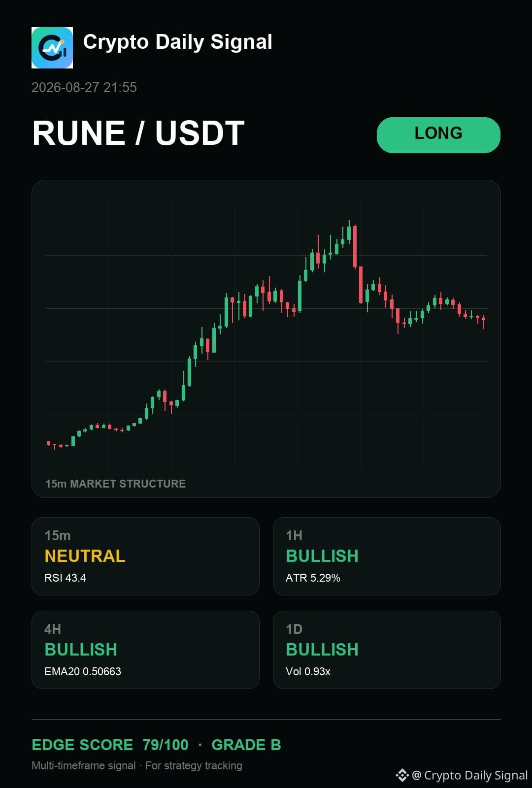Open the 1H BULLISH timeframe card
The width and height of the screenshot is (532, 788).
point(387,556)
